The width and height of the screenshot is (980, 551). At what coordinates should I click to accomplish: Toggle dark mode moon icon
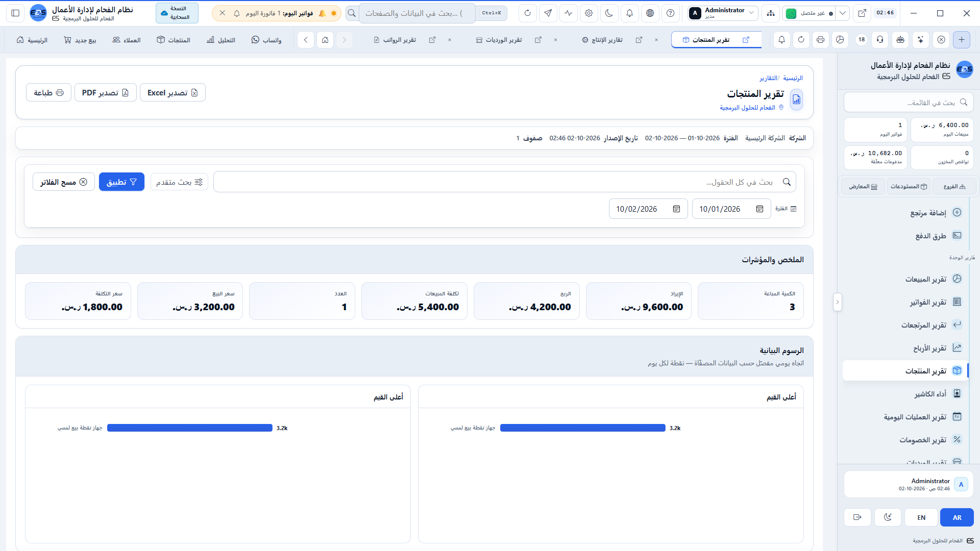pyautogui.click(x=609, y=13)
